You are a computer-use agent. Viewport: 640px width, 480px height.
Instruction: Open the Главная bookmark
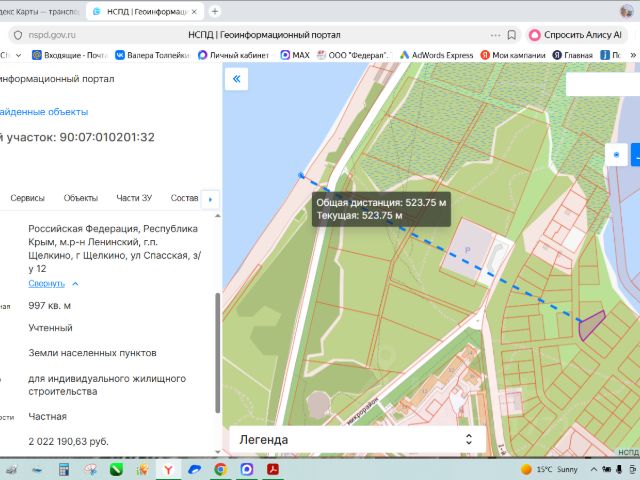573,55
